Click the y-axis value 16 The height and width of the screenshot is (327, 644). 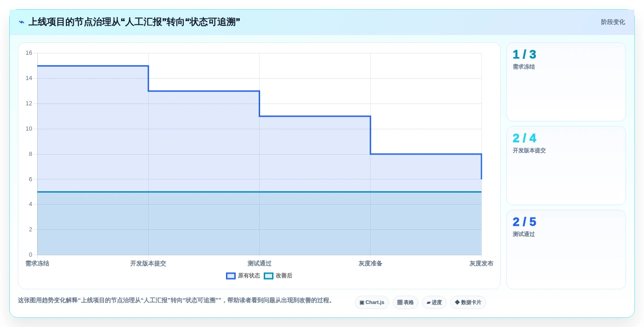point(29,53)
